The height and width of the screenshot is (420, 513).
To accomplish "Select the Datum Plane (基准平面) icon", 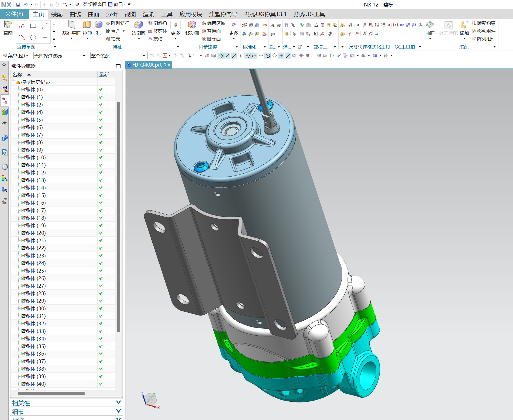I will (x=71, y=25).
